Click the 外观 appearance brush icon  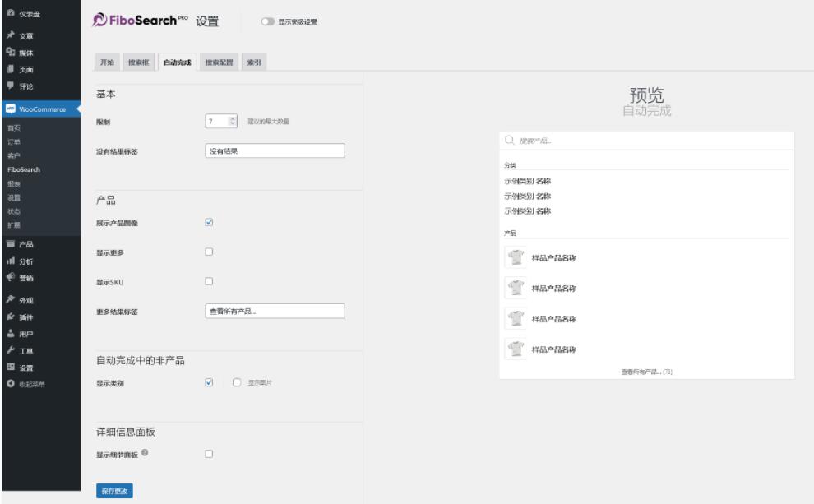[10, 300]
